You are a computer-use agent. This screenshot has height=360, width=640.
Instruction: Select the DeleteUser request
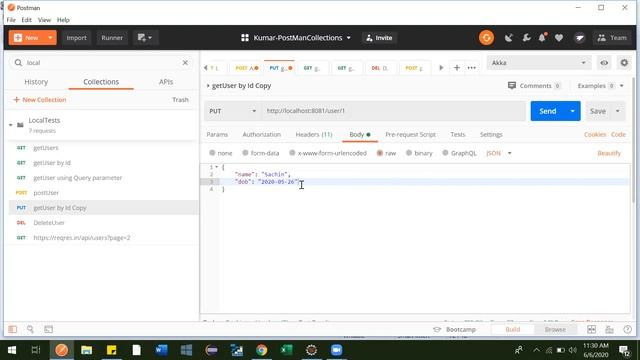(103, 223)
